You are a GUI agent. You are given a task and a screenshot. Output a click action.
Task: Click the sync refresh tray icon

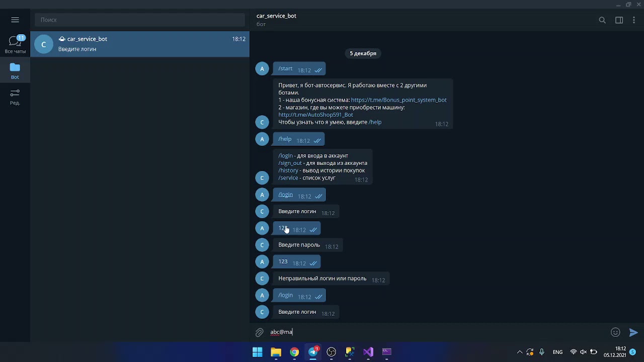pos(530,352)
